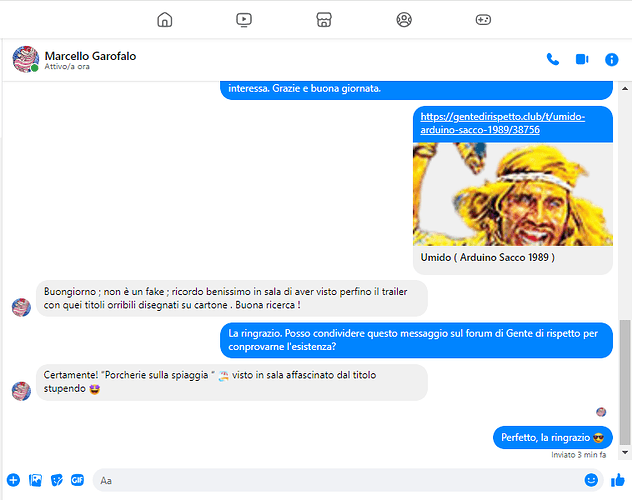Click the plus icon for more actions
The image size is (632, 500).
13,480
